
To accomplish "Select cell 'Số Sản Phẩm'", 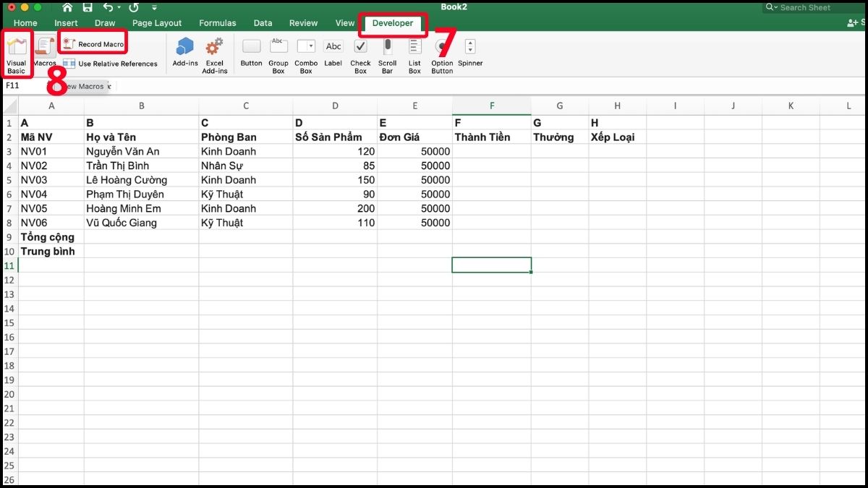I will click(335, 137).
